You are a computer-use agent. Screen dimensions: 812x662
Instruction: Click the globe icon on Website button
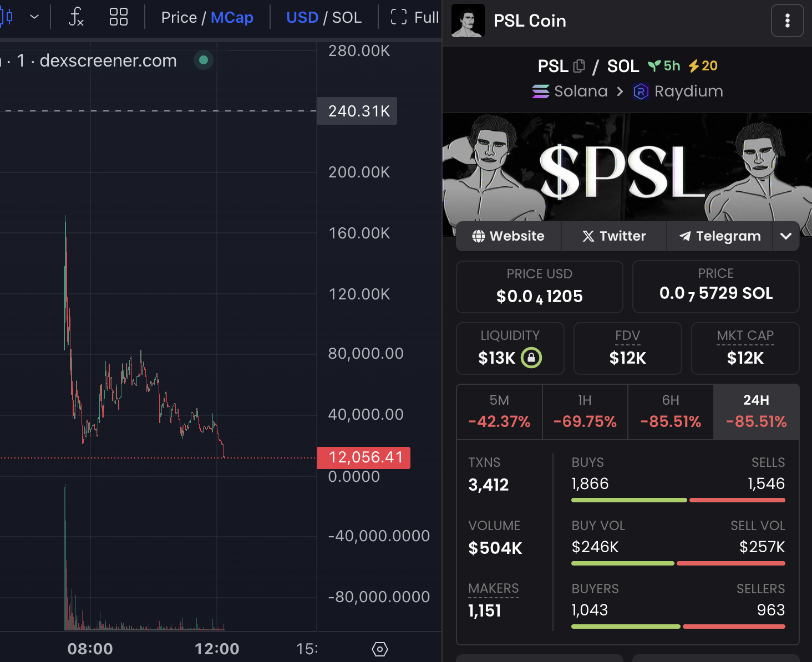pos(479,236)
